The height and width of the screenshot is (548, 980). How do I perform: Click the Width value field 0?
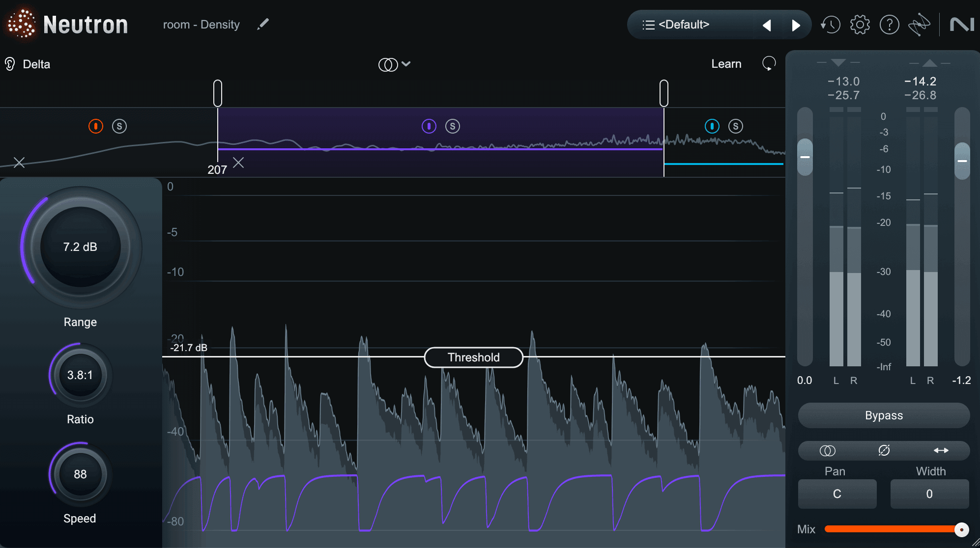coord(929,494)
